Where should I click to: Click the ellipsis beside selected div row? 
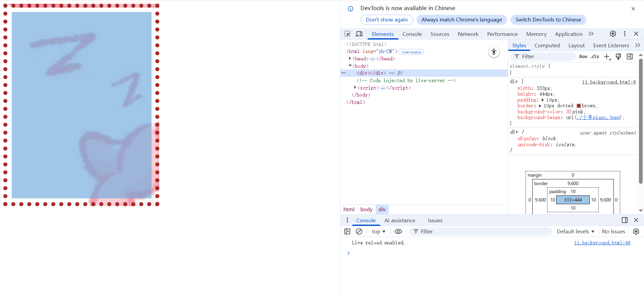point(343,73)
